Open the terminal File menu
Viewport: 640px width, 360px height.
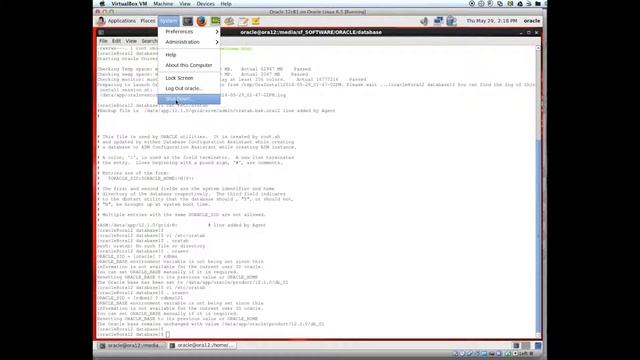pyautogui.click(x=103, y=41)
